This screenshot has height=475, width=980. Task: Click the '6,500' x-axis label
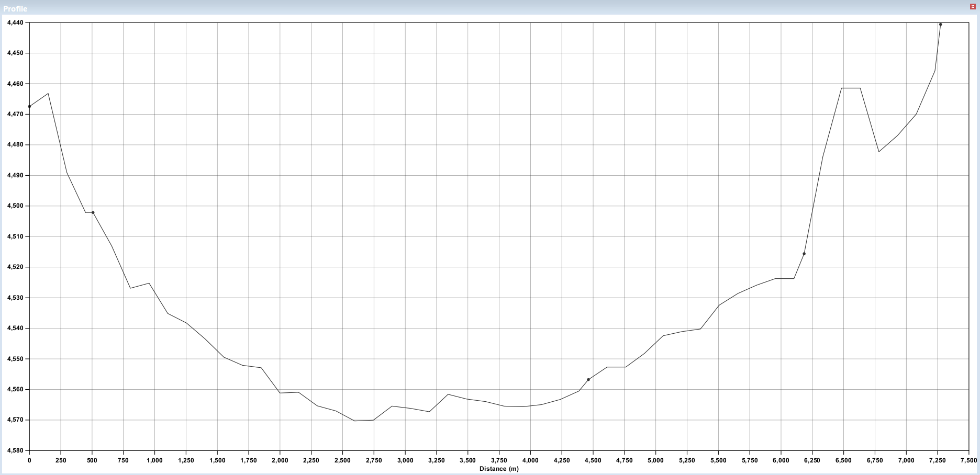click(x=843, y=460)
